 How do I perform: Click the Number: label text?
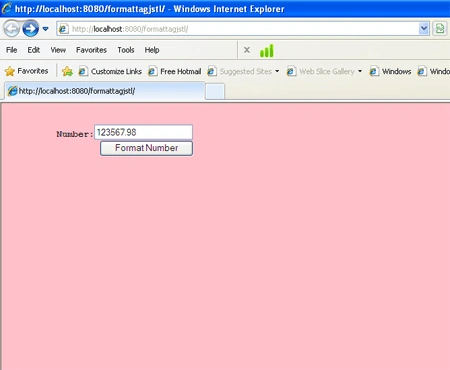[75, 134]
